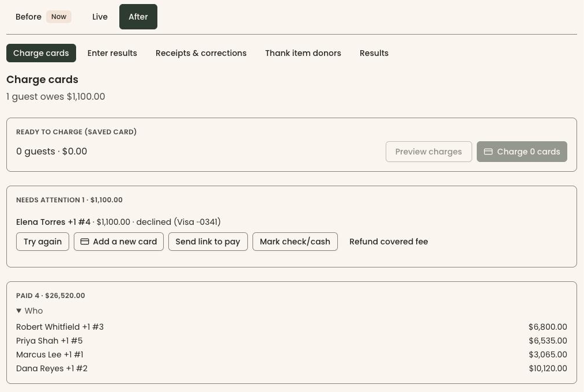Try again for Elena Torres charge
The height and width of the screenshot is (392, 584).
43,242
